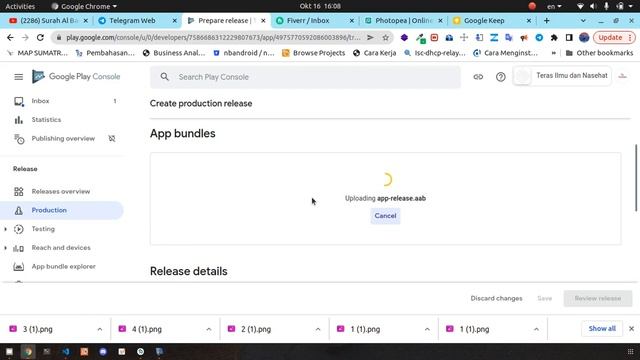Click the address bar URL
Viewport: 640px width, 360px height.
213,38
